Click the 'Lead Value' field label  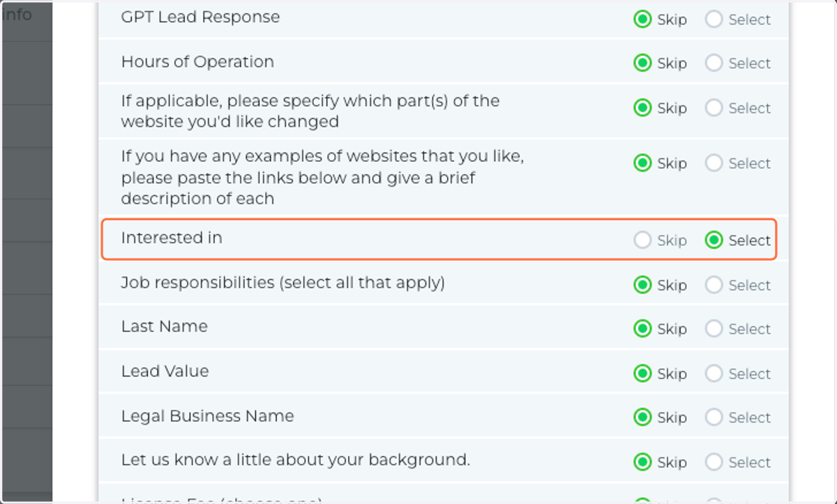(165, 372)
